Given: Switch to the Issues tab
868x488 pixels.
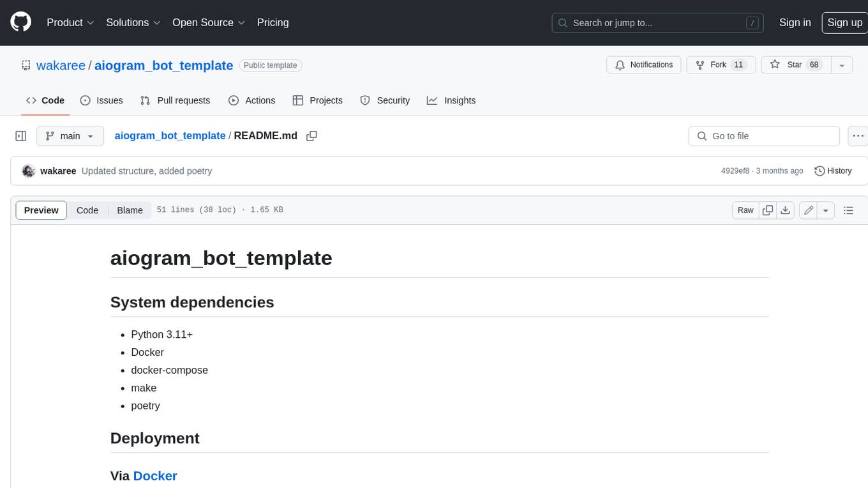Looking at the screenshot, I should click(x=101, y=100).
